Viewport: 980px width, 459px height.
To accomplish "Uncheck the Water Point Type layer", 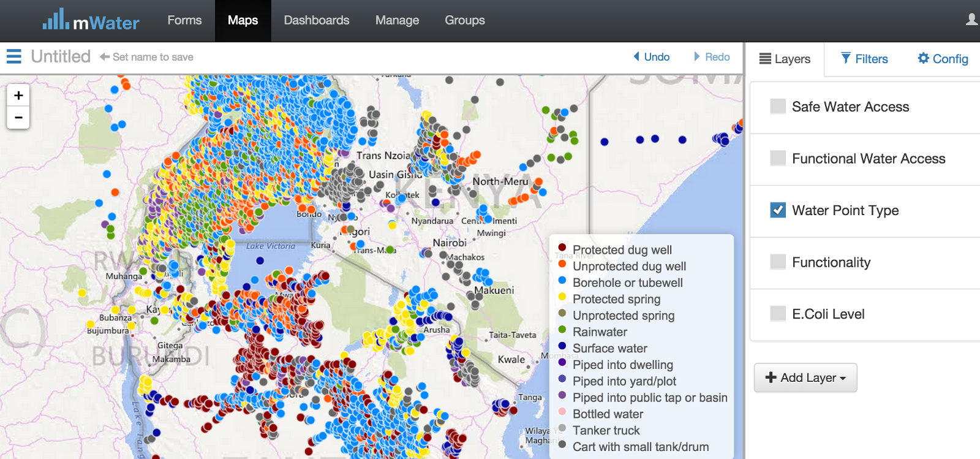I will tap(778, 210).
